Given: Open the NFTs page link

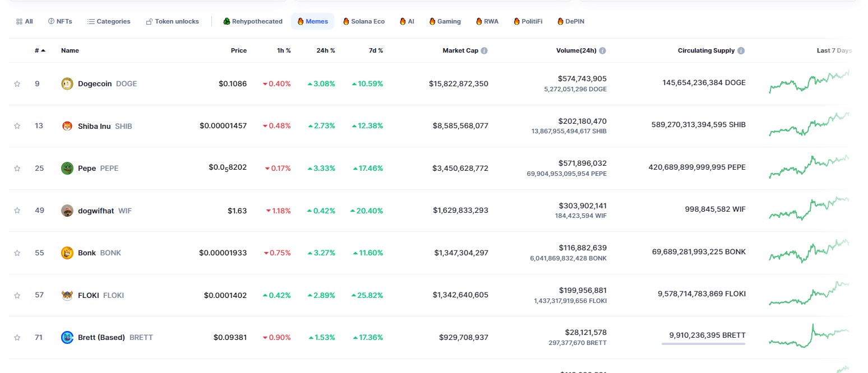Looking at the screenshot, I should (x=60, y=21).
